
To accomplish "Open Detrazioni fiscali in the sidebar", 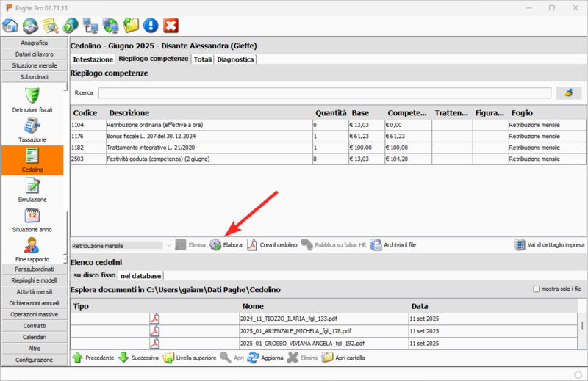I will [x=32, y=101].
